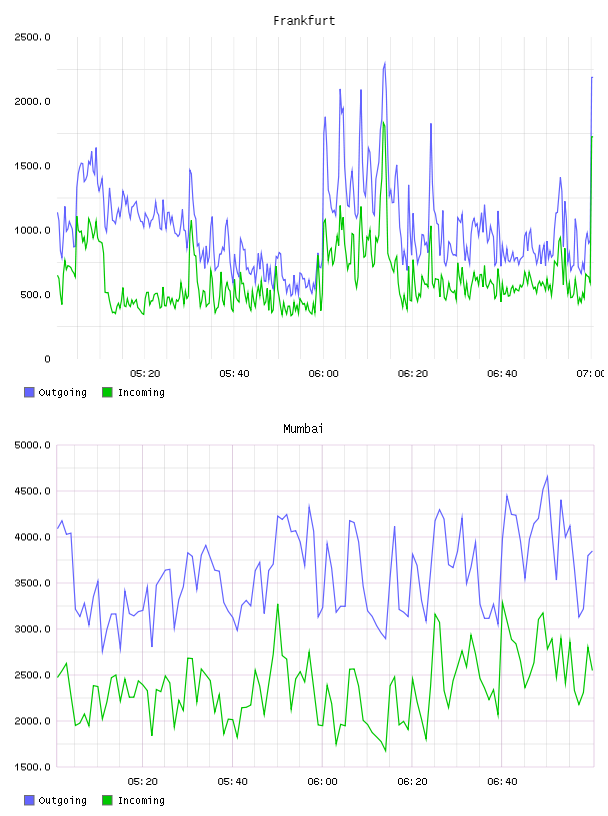Screen dimensions: 608x816
Task: Click the 05:20 time label in Frankfurt chart
Action: (145, 374)
